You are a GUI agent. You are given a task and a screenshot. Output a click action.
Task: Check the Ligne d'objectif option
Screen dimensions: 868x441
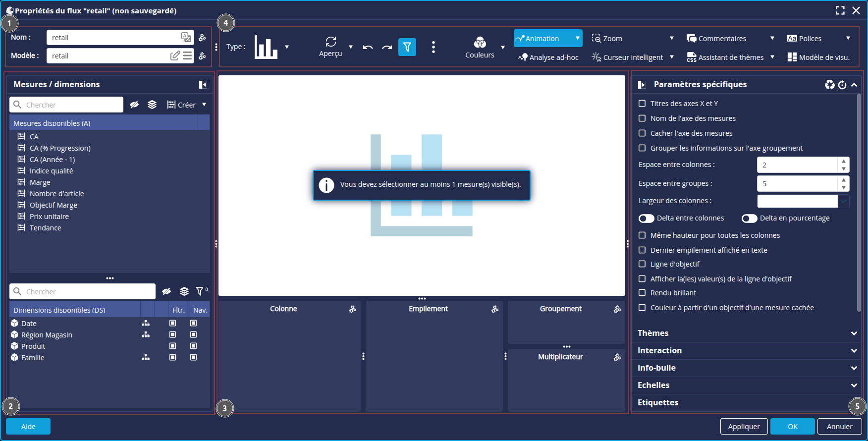[642, 264]
